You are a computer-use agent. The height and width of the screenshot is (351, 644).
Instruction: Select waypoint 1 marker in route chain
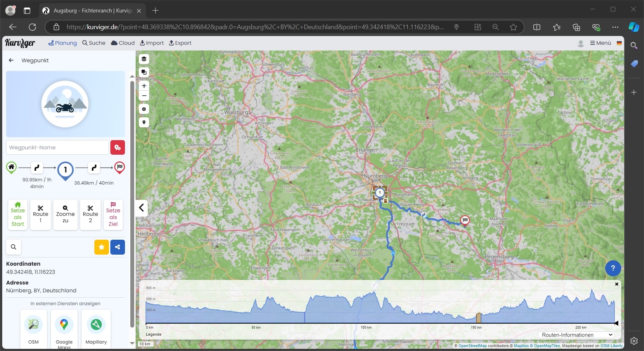point(65,170)
